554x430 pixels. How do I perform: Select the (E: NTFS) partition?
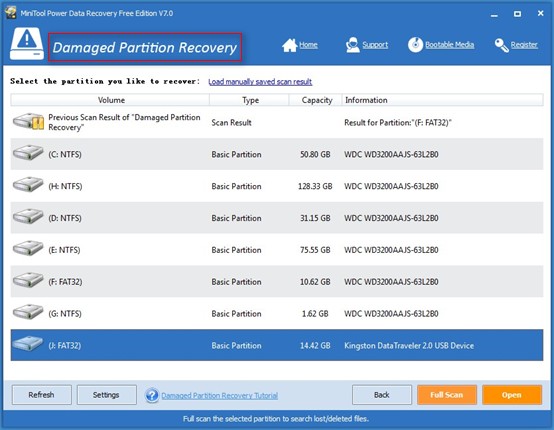coord(277,249)
